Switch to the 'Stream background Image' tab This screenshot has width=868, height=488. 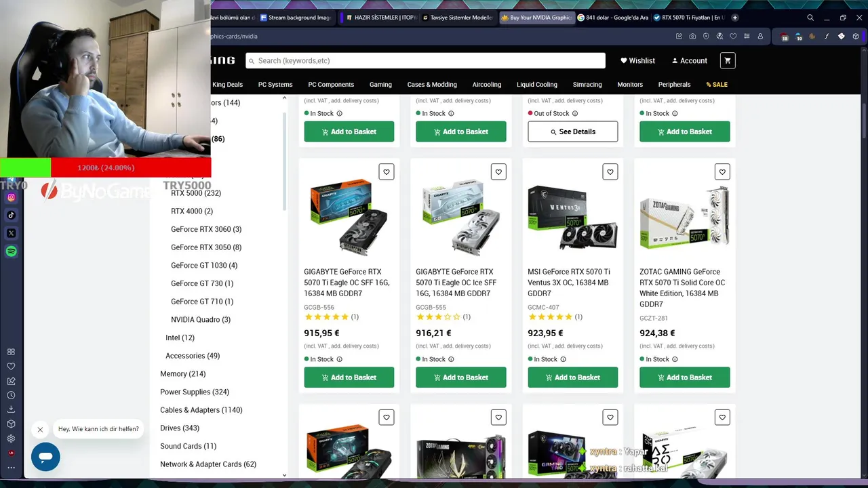coord(297,18)
